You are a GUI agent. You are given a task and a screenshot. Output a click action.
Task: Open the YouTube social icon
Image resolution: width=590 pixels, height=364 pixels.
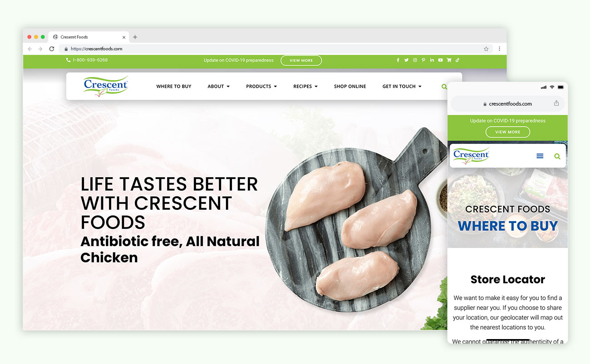[x=440, y=60]
